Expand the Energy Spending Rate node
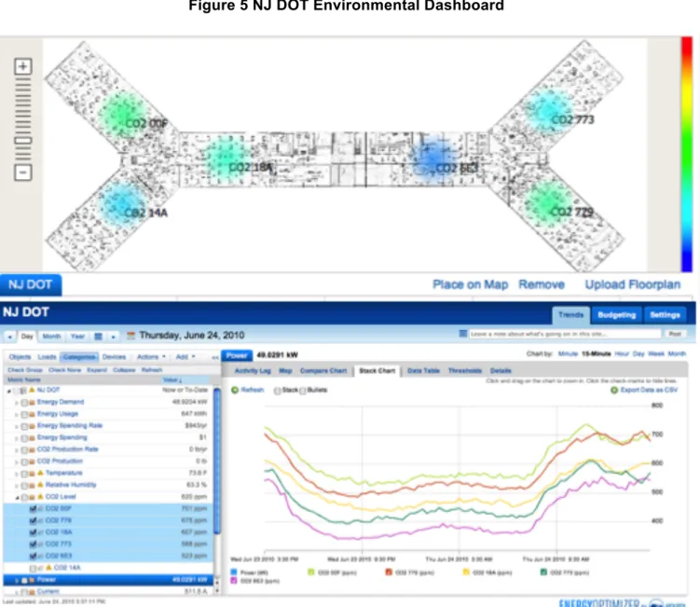Viewport: 700px width, 607px height. (x=17, y=426)
